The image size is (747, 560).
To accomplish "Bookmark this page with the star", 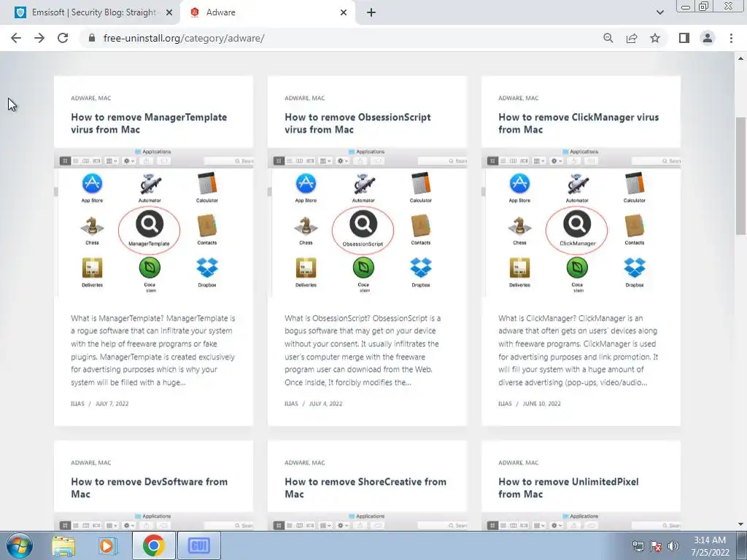I will [x=655, y=38].
